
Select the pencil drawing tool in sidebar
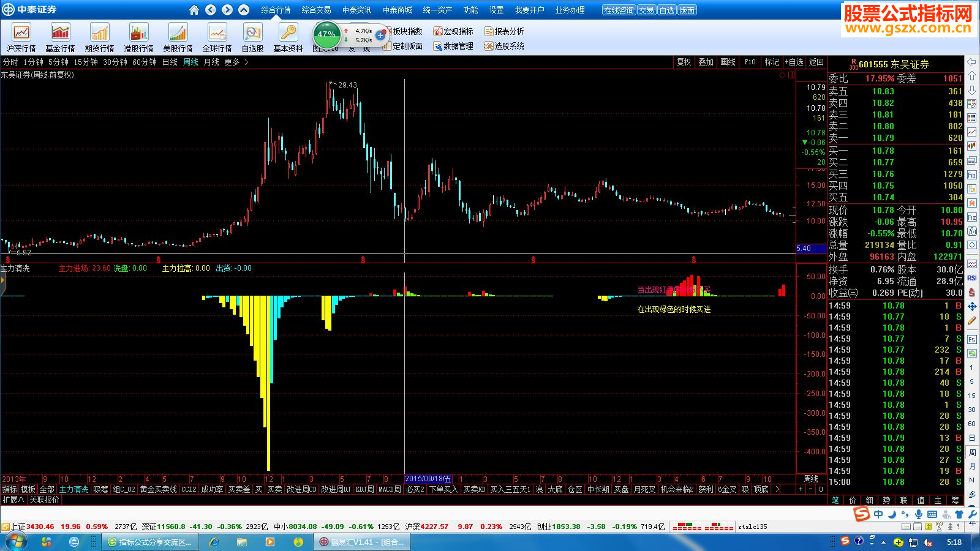coord(972,320)
